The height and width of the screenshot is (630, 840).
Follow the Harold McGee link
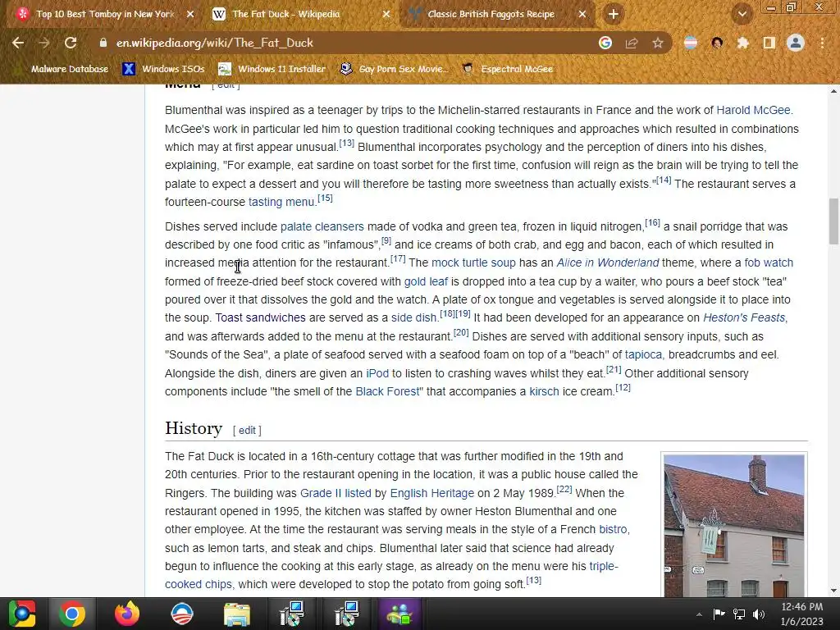(x=753, y=111)
